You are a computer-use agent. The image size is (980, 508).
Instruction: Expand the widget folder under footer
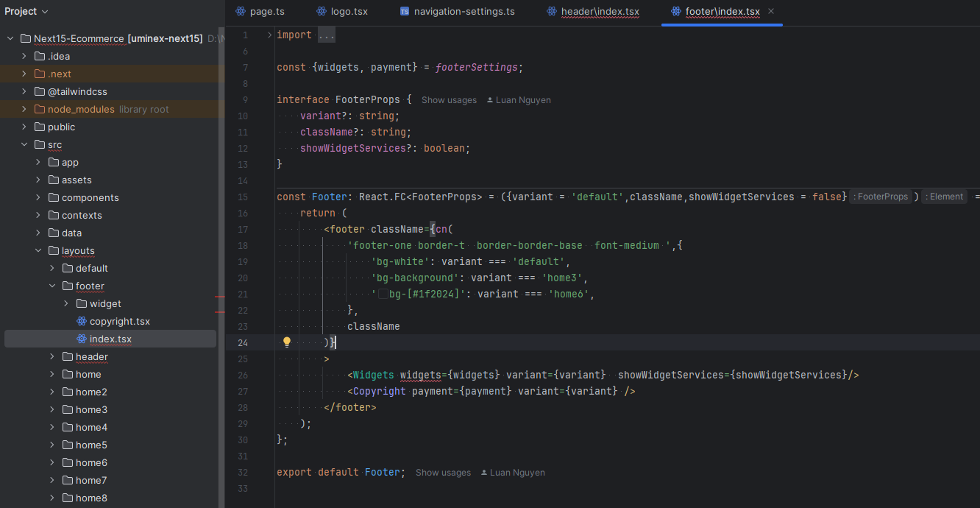(x=66, y=303)
